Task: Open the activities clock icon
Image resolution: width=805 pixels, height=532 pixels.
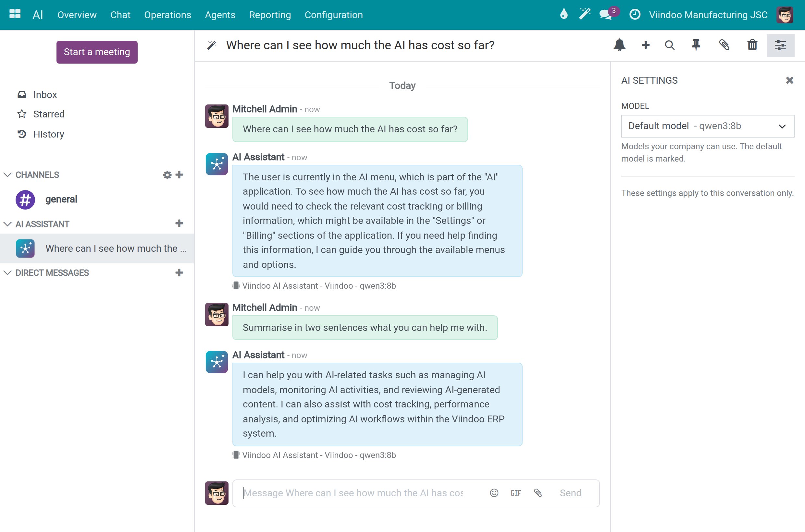Action: 635,15
